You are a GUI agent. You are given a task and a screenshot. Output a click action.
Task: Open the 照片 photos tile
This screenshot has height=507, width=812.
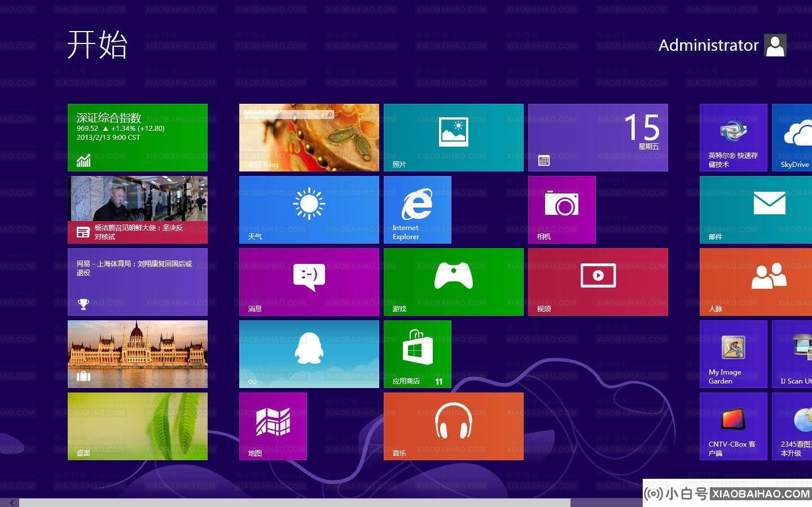click(x=454, y=138)
